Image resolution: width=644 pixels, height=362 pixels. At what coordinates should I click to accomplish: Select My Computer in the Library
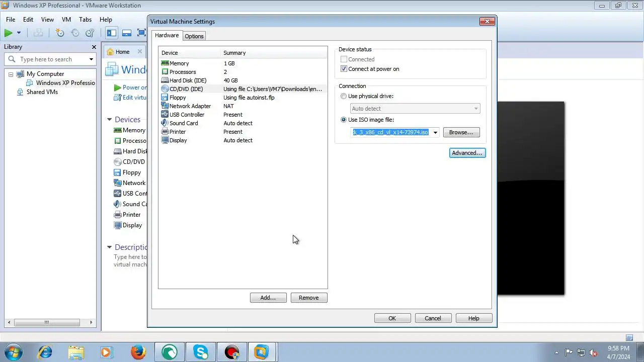point(45,74)
